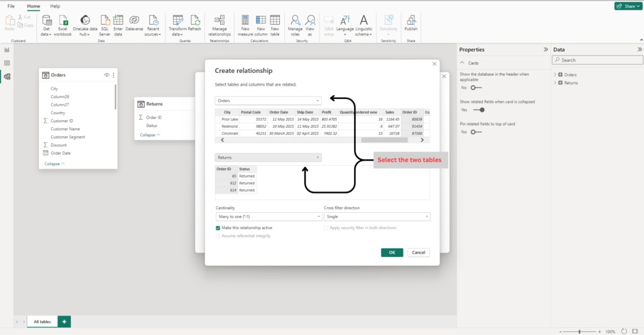
Task: Open the Get data ribbon button
Action: pyautogui.click(x=47, y=25)
